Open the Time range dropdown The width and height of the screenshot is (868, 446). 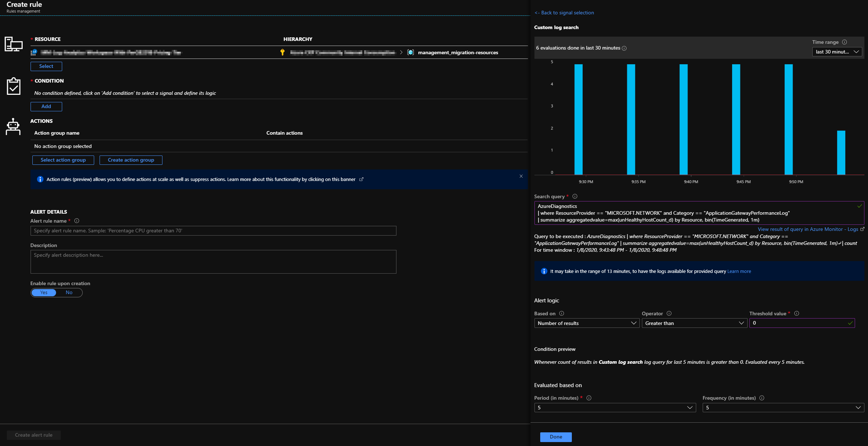pos(837,52)
